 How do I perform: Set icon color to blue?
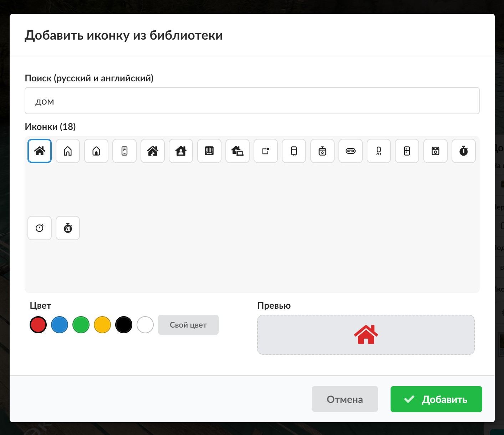(60, 325)
